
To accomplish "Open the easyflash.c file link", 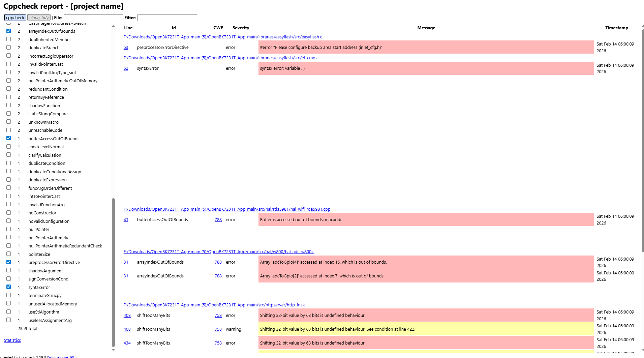I will point(223,37).
